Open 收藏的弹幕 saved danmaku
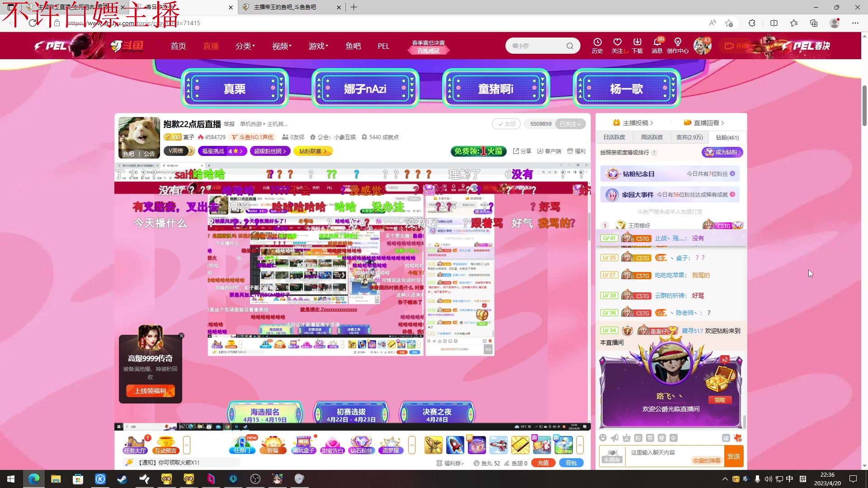 pyautogui.click(x=706, y=461)
